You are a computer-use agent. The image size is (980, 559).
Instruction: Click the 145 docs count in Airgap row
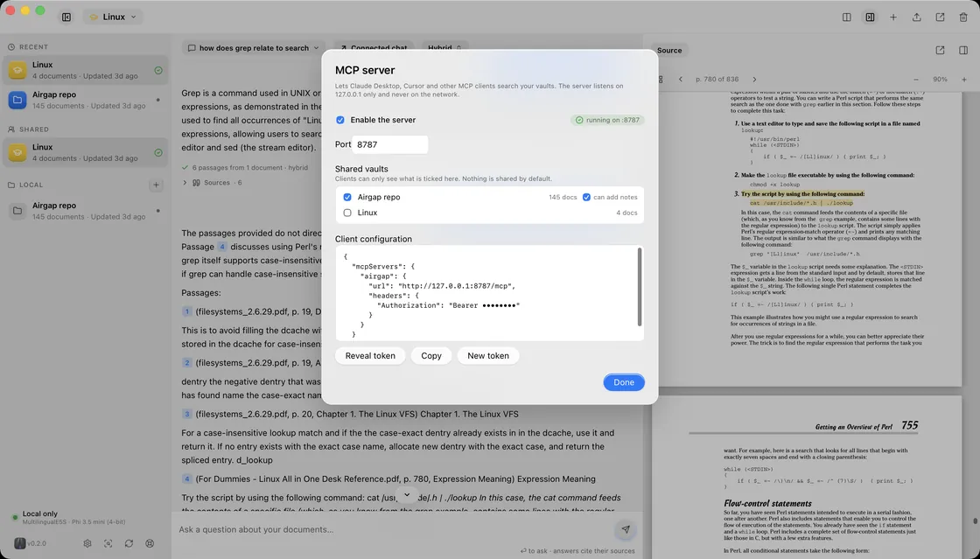click(x=563, y=198)
